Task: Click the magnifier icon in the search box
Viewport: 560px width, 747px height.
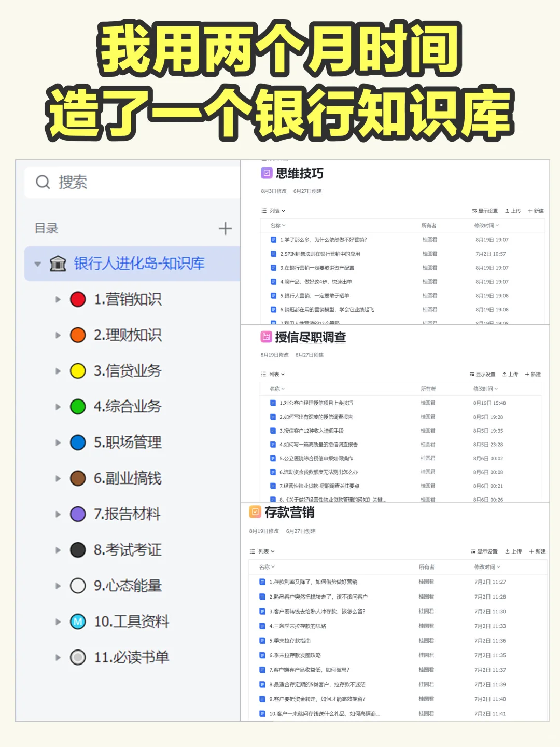Action: point(43,182)
